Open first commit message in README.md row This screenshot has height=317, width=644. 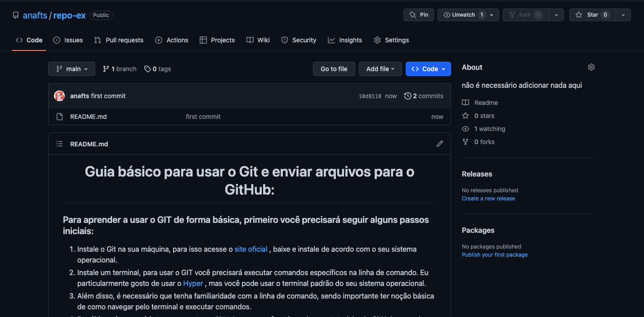(203, 117)
